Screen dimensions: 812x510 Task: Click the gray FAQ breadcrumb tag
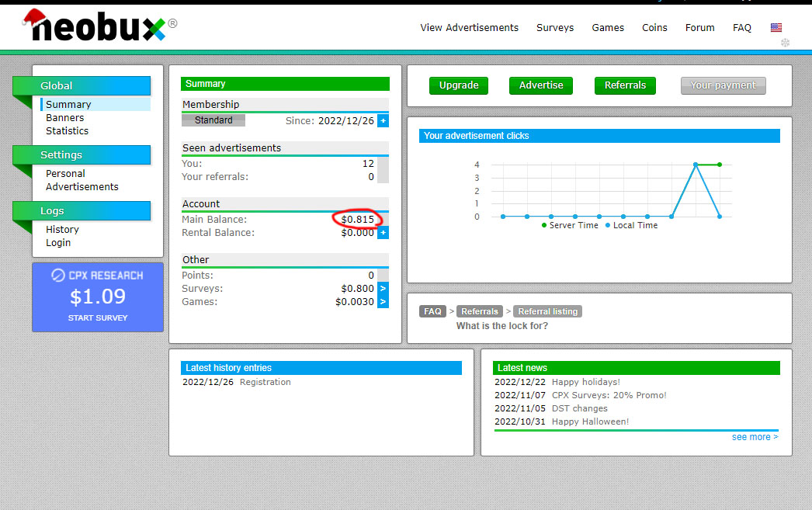tap(432, 311)
